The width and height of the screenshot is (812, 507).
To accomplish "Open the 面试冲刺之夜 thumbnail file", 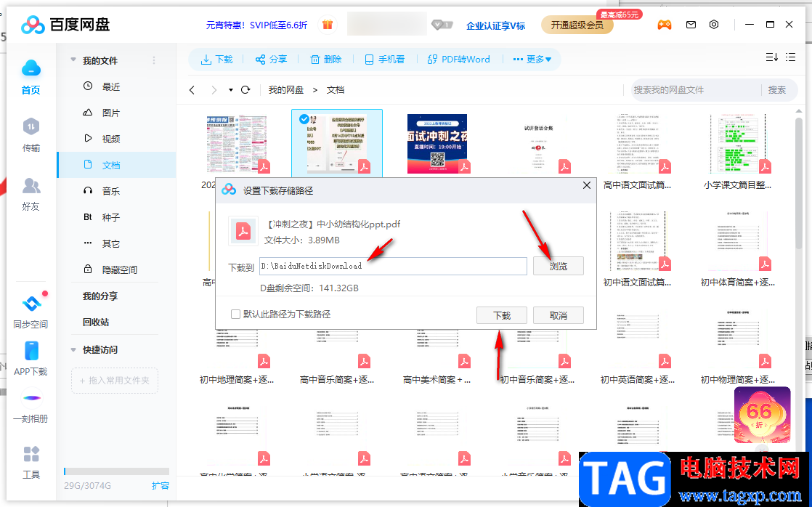I will tap(437, 143).
